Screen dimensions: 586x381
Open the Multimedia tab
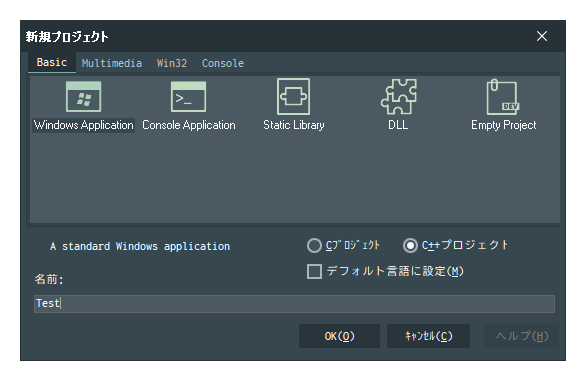(x=112, y=63)
